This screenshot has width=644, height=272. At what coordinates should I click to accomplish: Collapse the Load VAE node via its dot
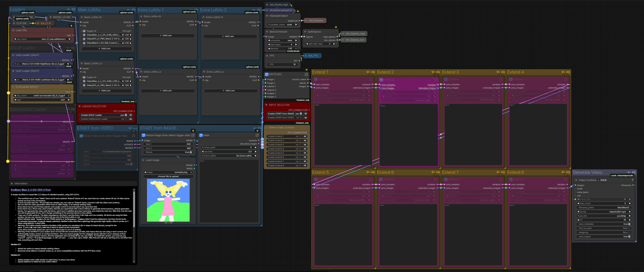[13, 30]
